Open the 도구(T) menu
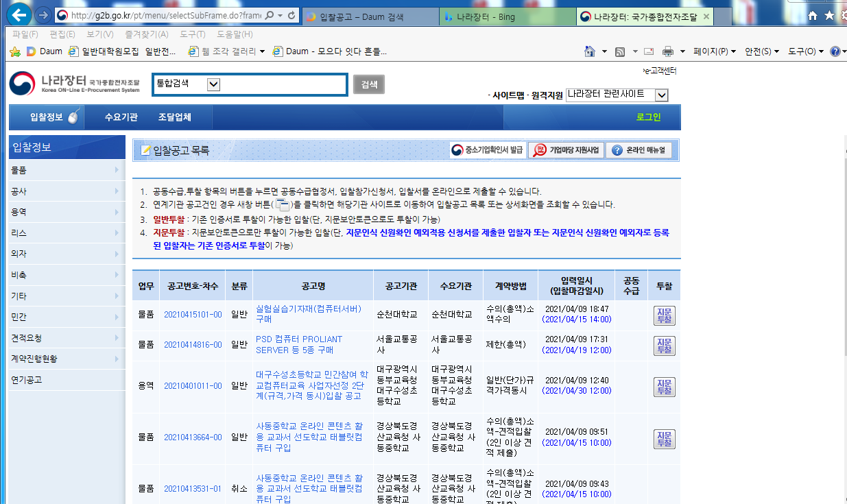 193,34
